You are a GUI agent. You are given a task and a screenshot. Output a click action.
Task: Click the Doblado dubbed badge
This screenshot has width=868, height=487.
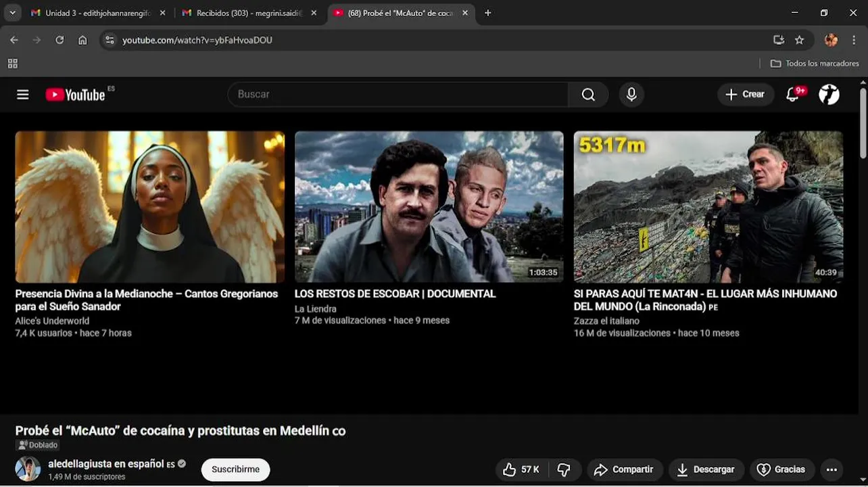tap(38, 445)
